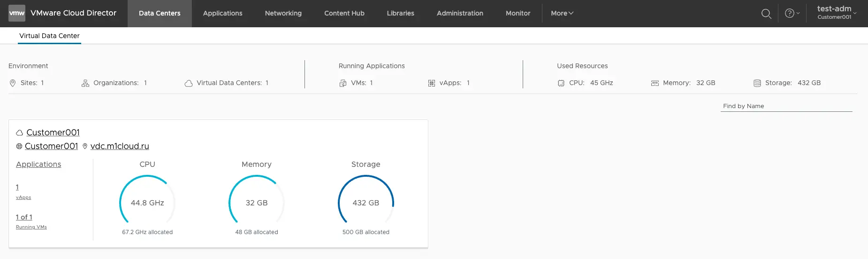Viewport: 868px width, 259px height.
Task: Switch to the Data Centers tab
Action: point(160,13)
